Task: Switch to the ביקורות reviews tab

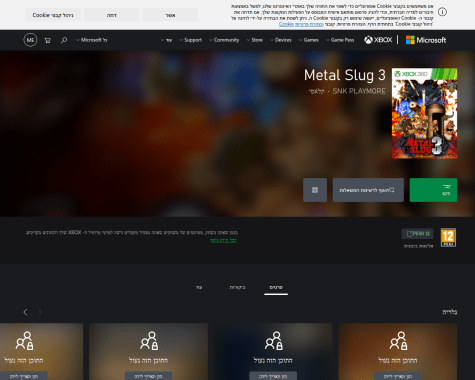Action: [x=237, y=287]
